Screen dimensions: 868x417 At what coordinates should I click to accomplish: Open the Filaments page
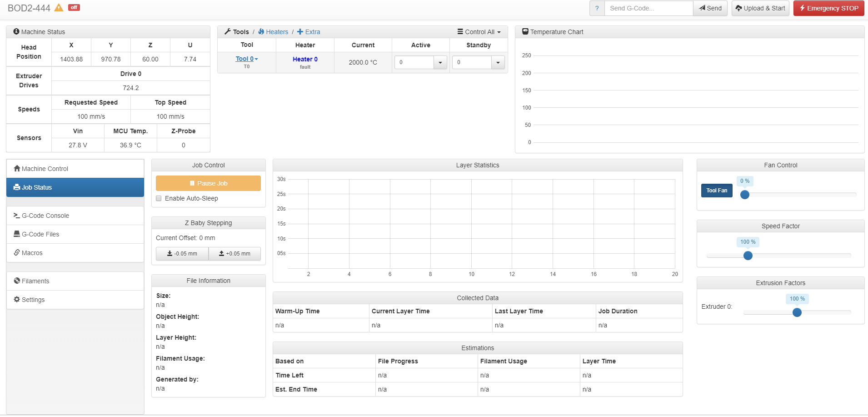[x=75, y=281]
